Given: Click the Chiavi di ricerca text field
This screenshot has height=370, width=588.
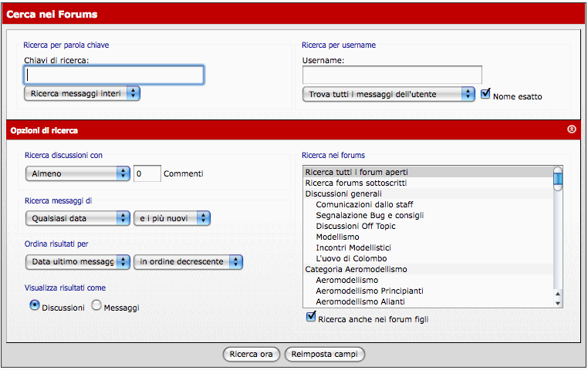Looking at the screenshot, I should point(114,75).
